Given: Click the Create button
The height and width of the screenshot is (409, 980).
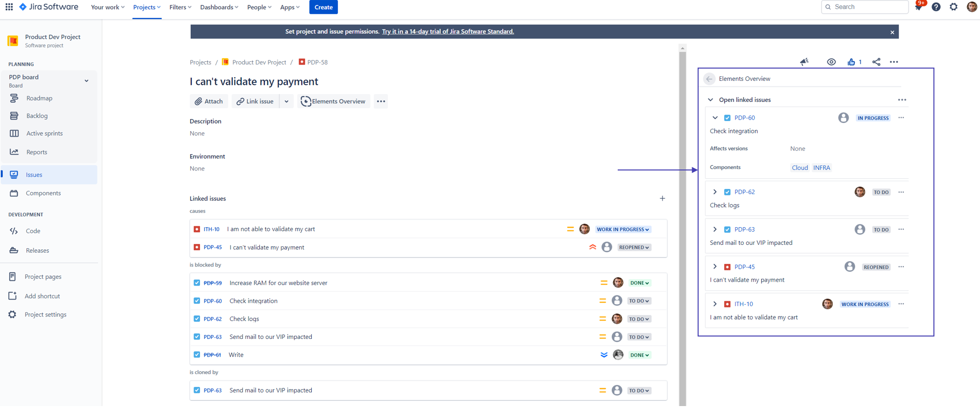Looking at the screenshot, I should 323,7.
